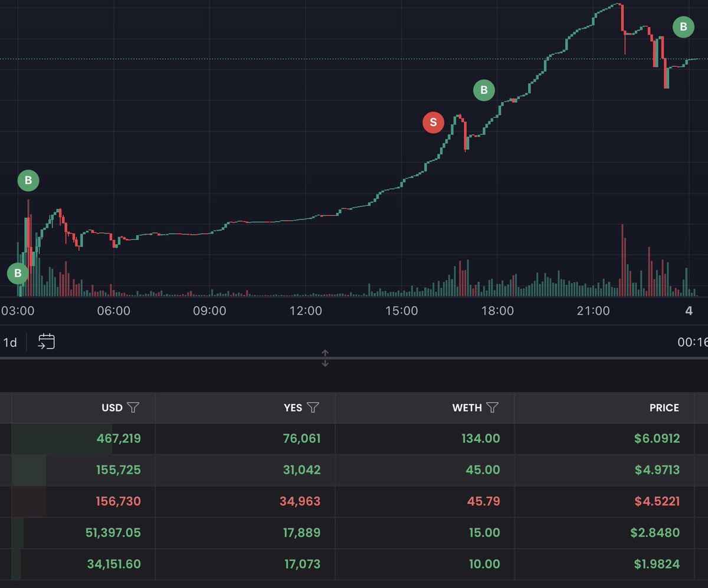Click the 76,061 YES amount
Image resolution: width=708 pixels, height=588 pixels.
(x=301, y=438)
